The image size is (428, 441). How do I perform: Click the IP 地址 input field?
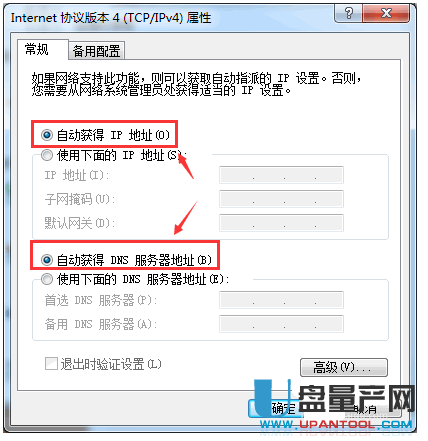pyautogui.click(x=281, y=175)
